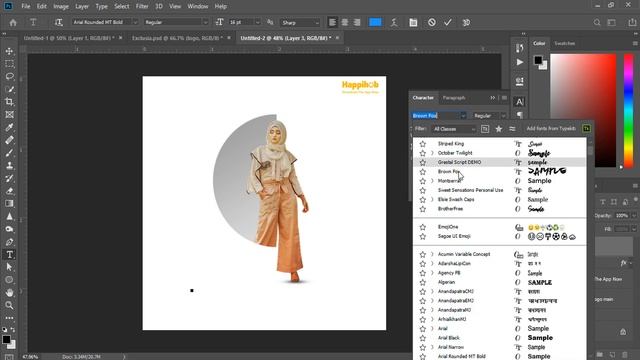
Task: Open the Filter All Classes dropdown
Action: pos(454,129)
